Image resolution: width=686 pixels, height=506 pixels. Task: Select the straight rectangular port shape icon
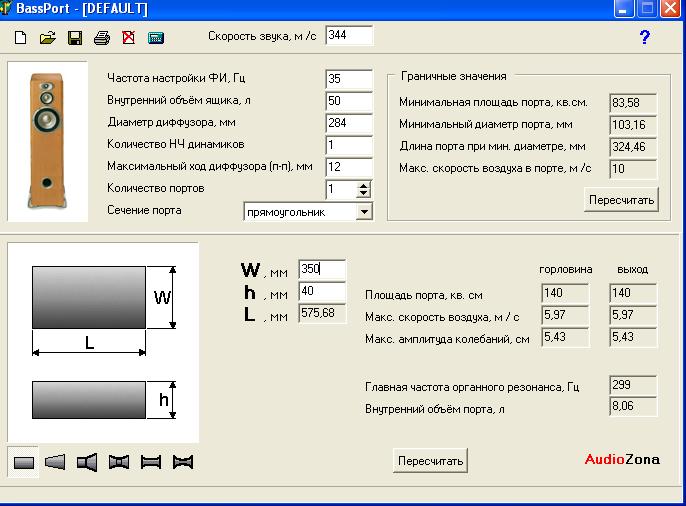coord(24,462)
